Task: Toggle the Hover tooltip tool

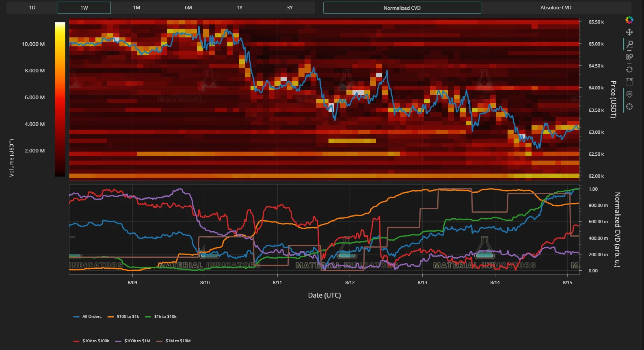Action: point(629,94)
